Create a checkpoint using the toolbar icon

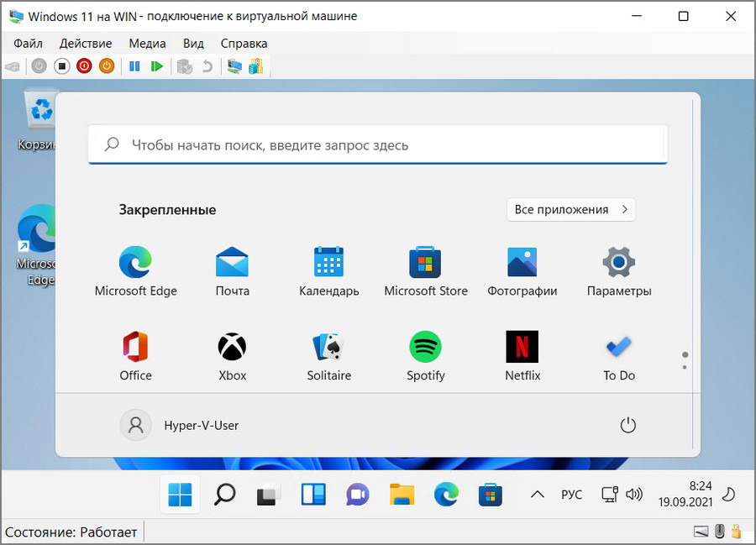(185, 66)
